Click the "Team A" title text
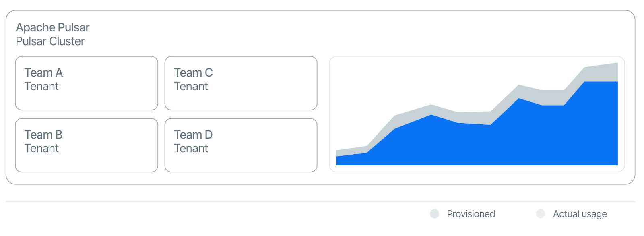The width and height of the screenshot is (644, 236). (43, 72)
